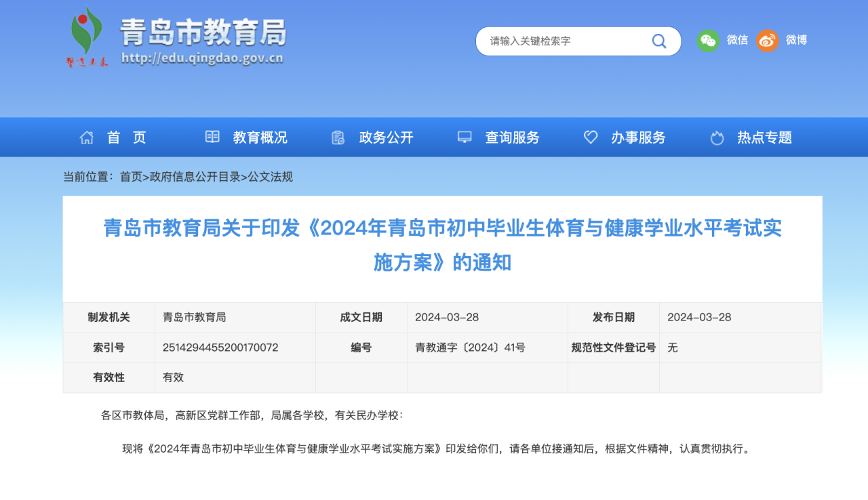Click the 青岛市教育局 header title text
The width and height of the screenshot is (868, 500).
(x=203, y=32)
